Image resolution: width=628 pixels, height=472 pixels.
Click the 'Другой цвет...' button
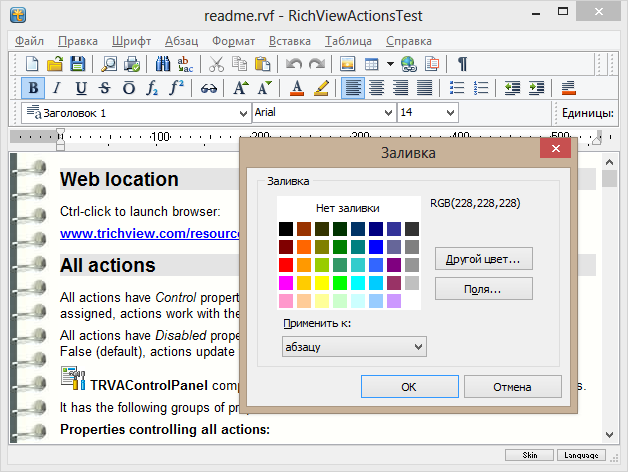coord(483,259)
